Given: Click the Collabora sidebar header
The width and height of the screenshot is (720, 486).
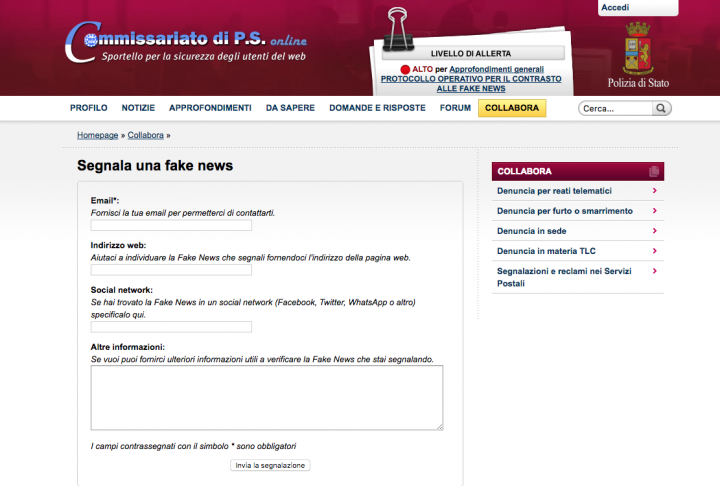Looking at the screenshot, I should (x=578, y=171).
